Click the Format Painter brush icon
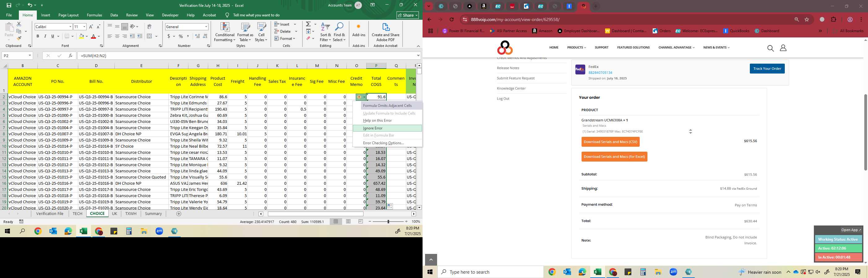 coord(19,38)
